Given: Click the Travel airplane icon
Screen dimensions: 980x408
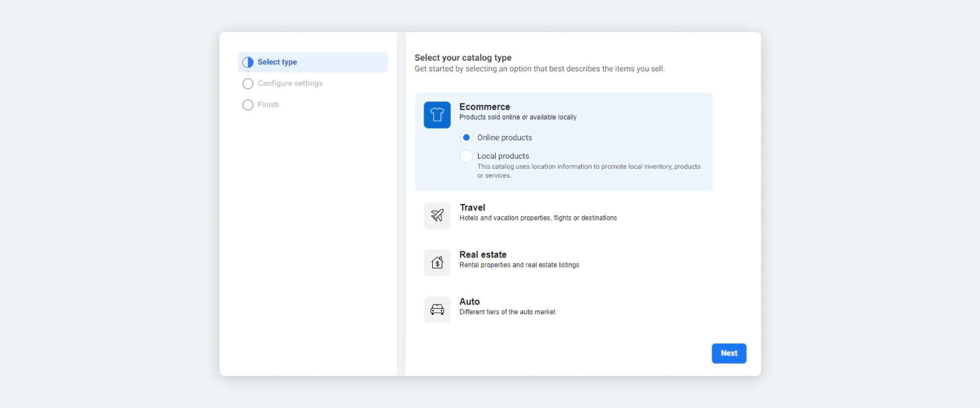Looking at the screenshot, I should 437,216.
